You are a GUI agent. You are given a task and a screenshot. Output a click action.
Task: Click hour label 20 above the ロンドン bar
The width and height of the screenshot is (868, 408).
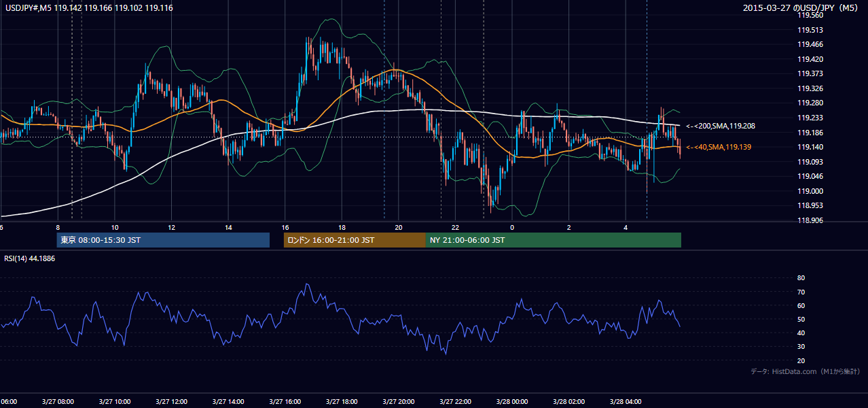pos(399,228)
